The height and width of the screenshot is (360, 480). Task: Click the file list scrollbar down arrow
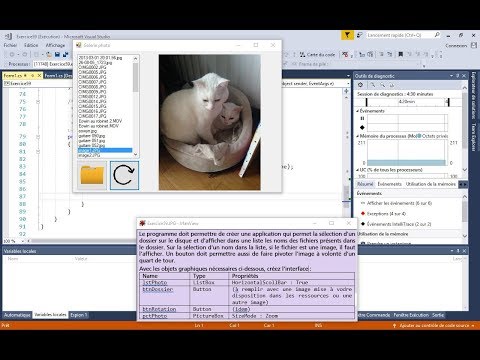tap(135, 154)
